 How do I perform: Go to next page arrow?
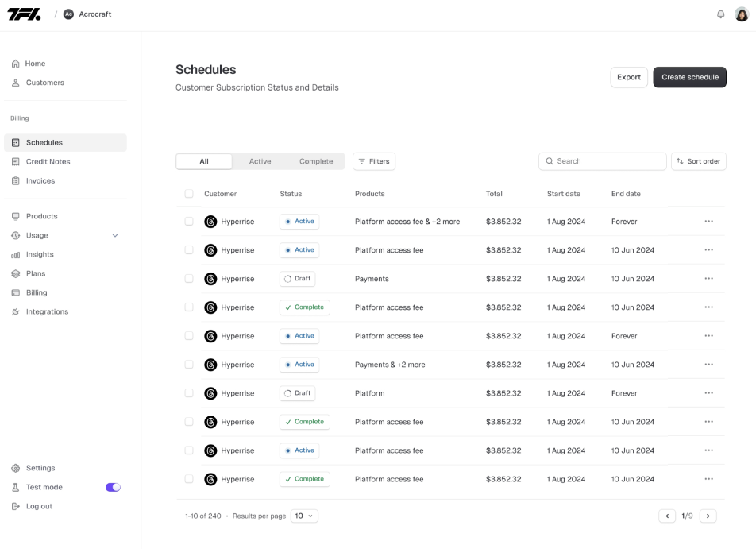(708, 516)
